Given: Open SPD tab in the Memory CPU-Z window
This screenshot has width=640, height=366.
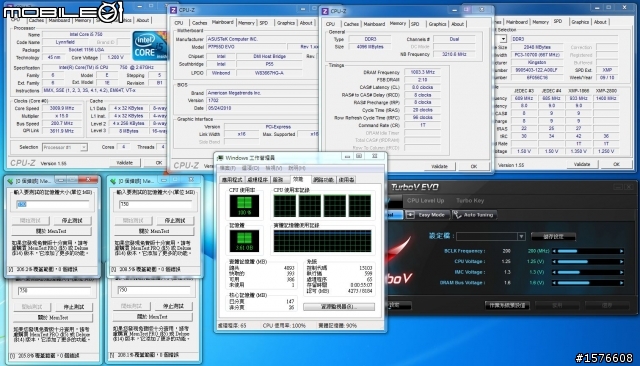Looking at the screenshot, I should [415, 24].
